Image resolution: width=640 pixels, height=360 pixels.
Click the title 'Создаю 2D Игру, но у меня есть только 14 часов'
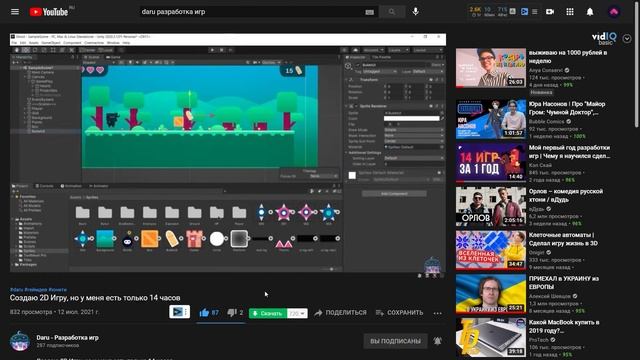pos(95,298)
